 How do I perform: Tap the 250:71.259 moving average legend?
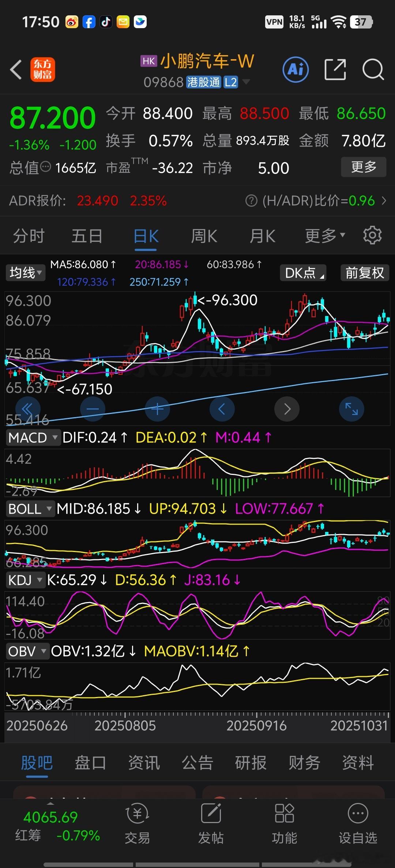tap(159, 282)
